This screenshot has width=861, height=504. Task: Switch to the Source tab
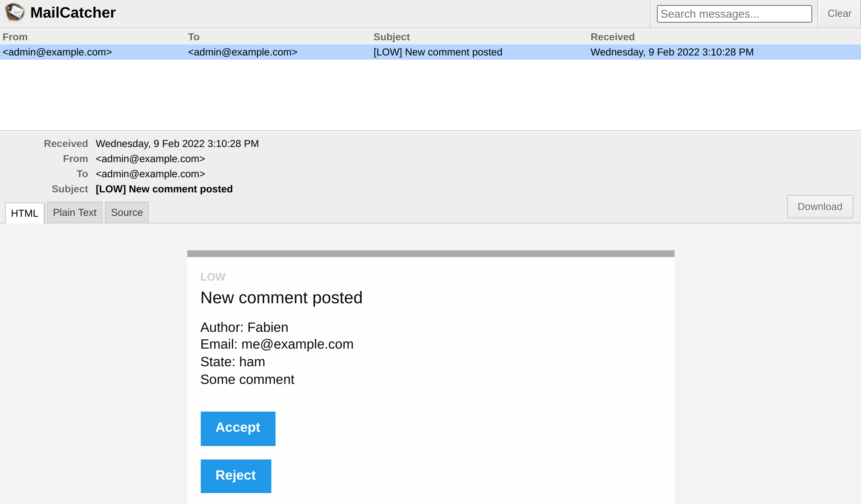(x=126, y=212)
